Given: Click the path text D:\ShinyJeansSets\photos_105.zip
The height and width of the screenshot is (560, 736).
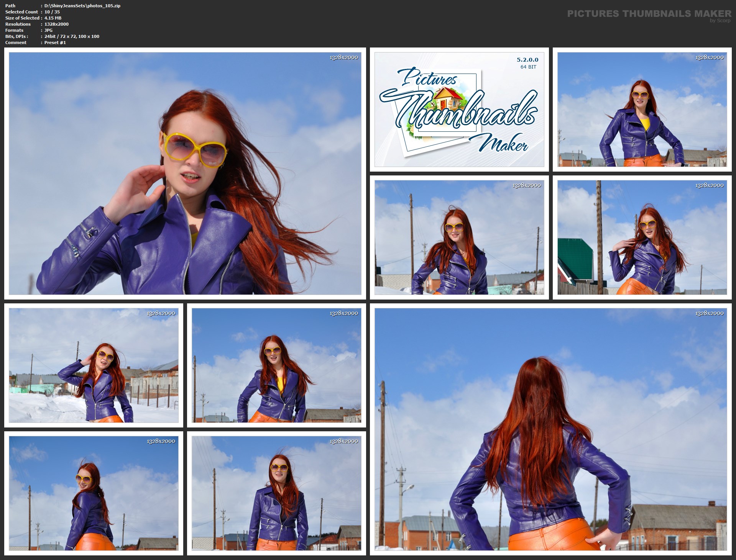Looking at the screenshot, I should [x=82, y=6].
